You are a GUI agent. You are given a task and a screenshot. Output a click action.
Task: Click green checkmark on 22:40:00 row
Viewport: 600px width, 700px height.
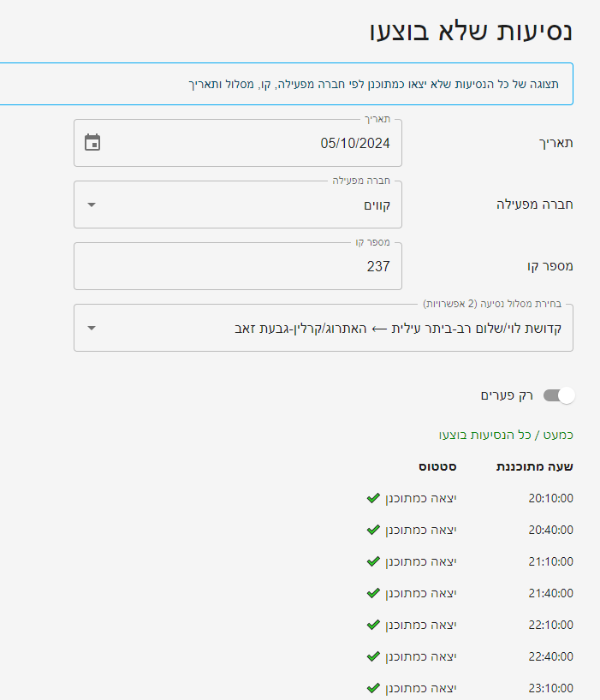(372, 656)
